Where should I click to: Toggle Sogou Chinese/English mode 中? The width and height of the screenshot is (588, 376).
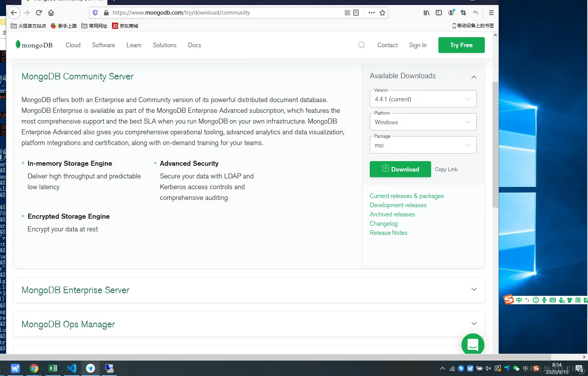[x=519, y=300]
